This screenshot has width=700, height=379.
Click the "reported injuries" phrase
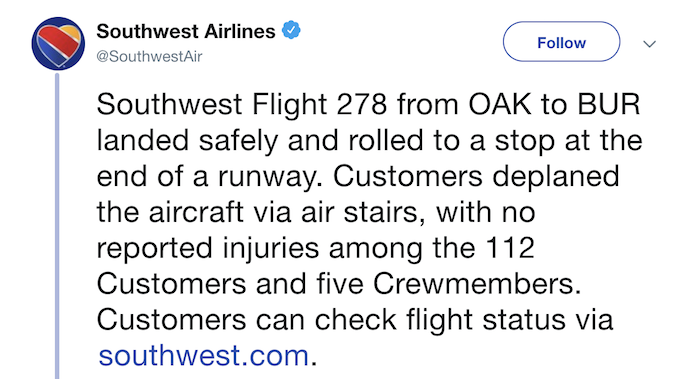(208, 249)
